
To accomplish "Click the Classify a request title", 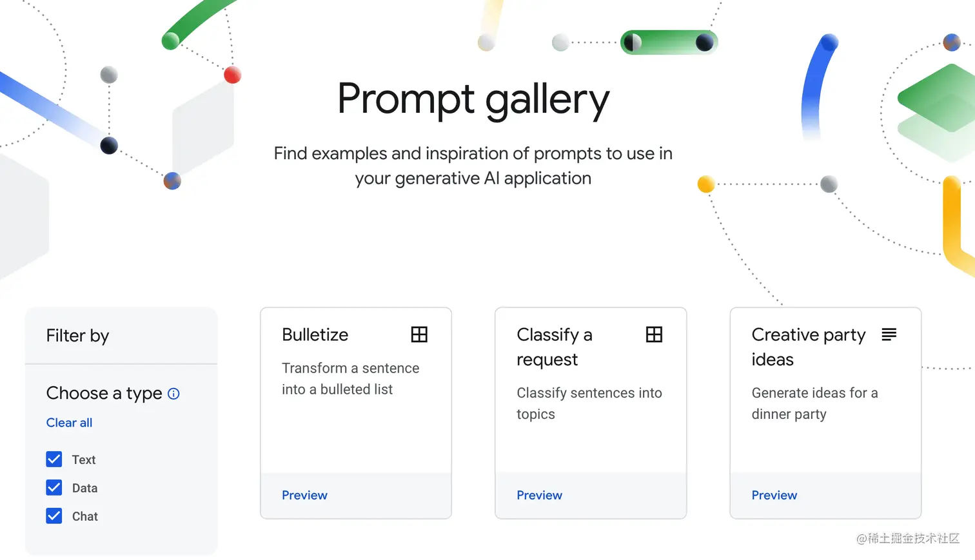I will 554,347.
